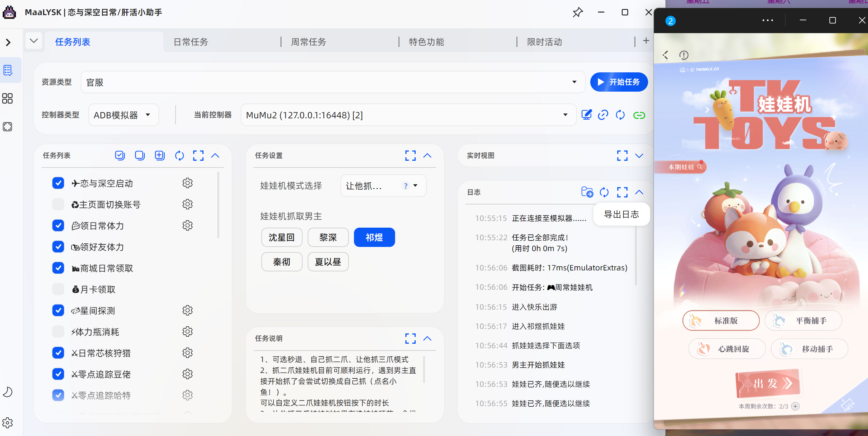Expand the 实时视图 panel
Image resolution: width=868 pixels, height=436 pixels.
click(x=639, y=155)
